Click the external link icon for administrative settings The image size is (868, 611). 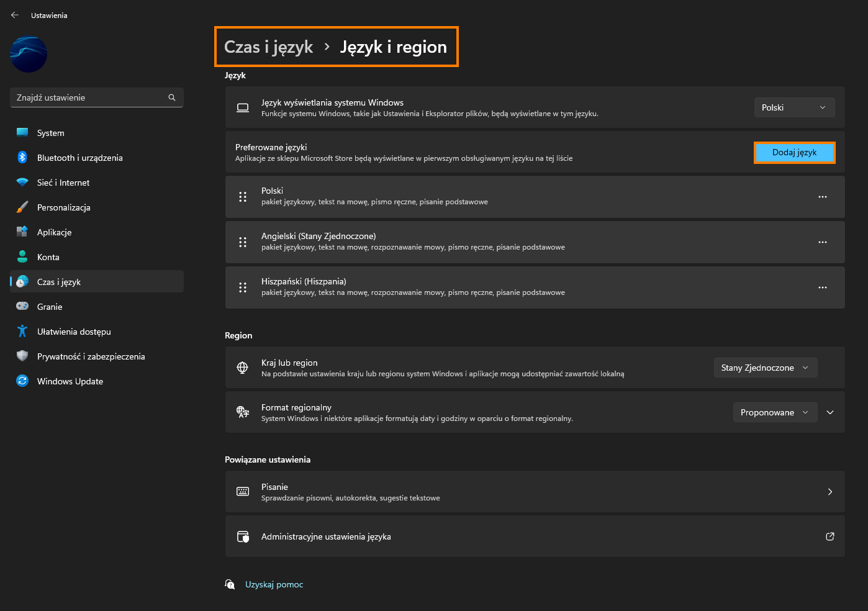(x=830, y=536)
